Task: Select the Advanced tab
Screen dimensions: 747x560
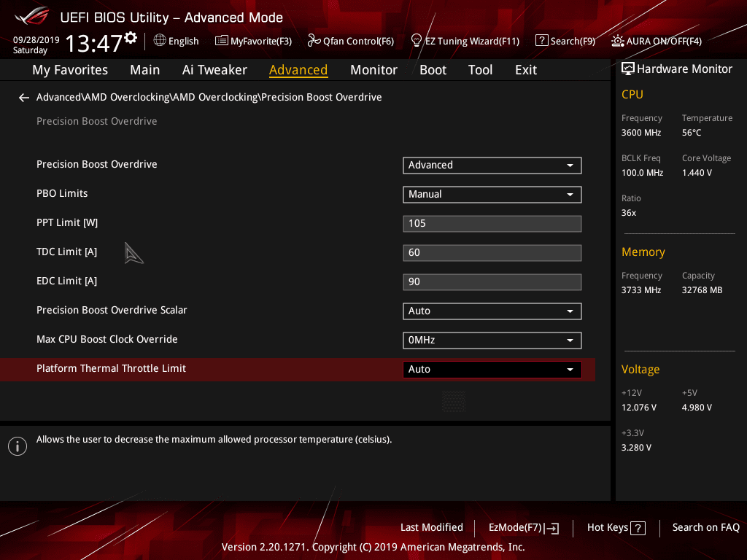Action: (298, 70)
